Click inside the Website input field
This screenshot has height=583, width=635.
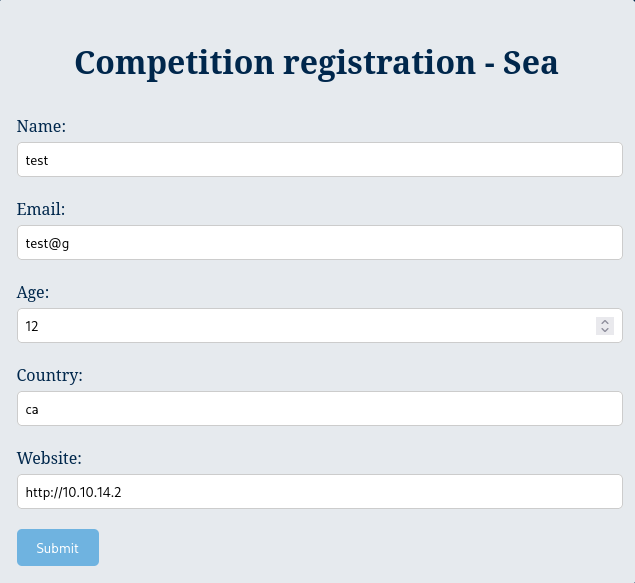pos(320,491)
